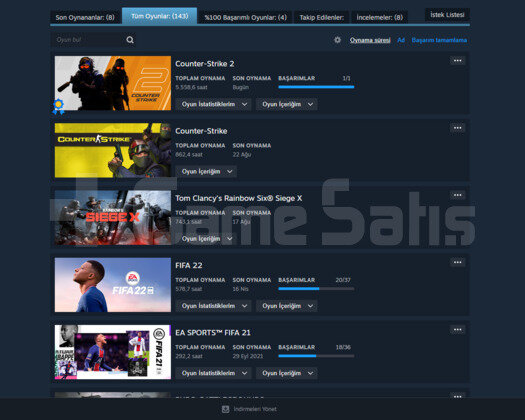Open İndirmeleri Yönet link
This screenshot has height=420, width=525.
255,409
